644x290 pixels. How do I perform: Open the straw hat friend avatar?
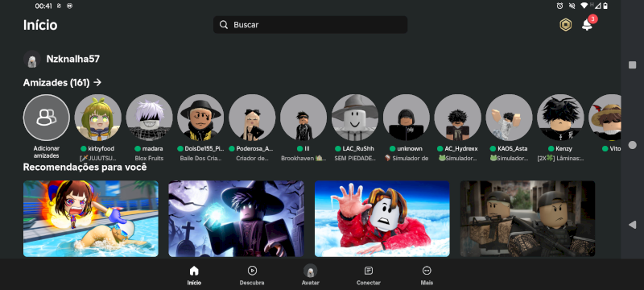(605, 118)
